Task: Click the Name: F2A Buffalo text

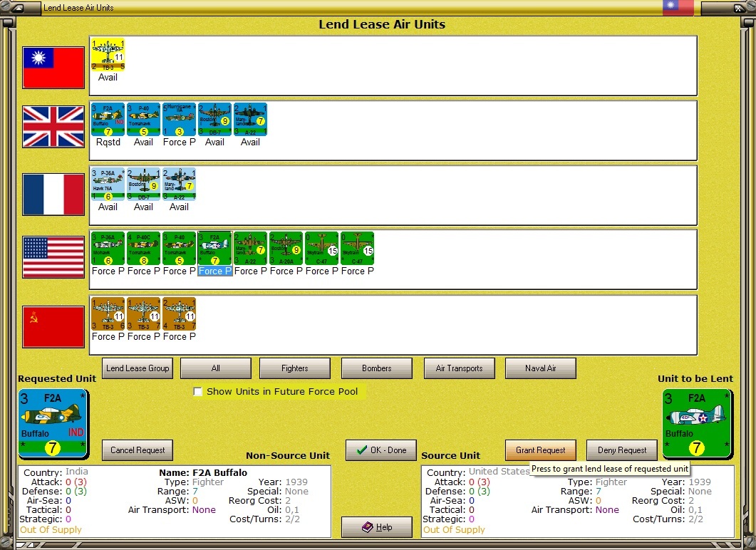Action: pyautogui.click(x=203, y=472)
